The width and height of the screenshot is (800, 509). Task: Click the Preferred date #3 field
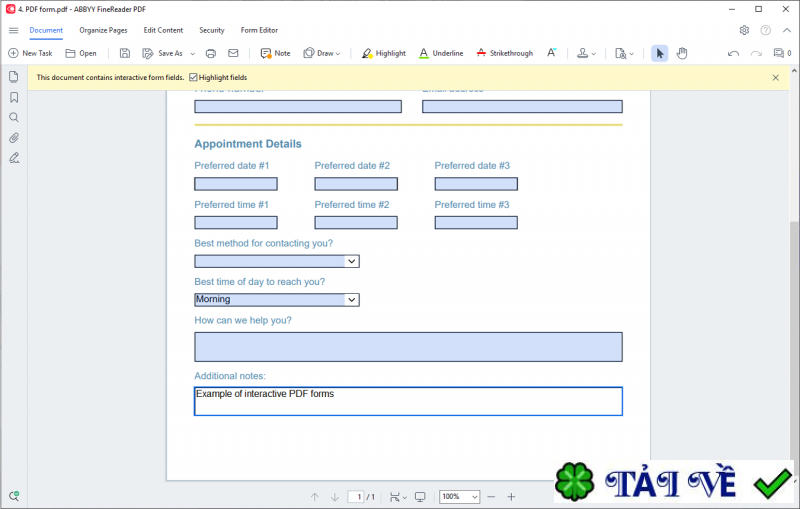476,184
